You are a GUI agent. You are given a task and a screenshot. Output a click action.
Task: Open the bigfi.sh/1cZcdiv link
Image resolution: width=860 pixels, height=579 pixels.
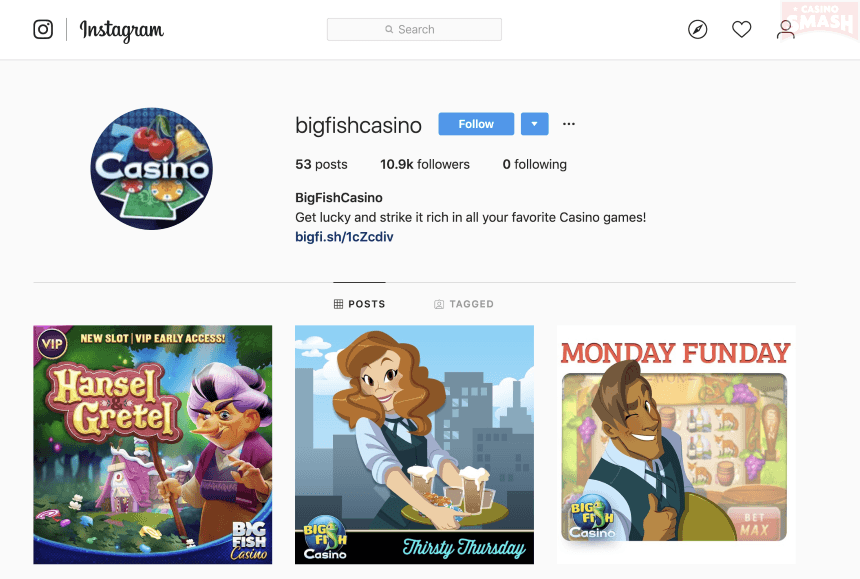[344, 237]
